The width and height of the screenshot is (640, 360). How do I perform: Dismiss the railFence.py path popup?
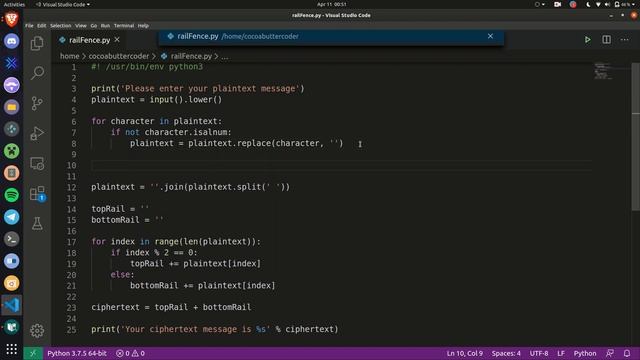(x=490, y=36)
